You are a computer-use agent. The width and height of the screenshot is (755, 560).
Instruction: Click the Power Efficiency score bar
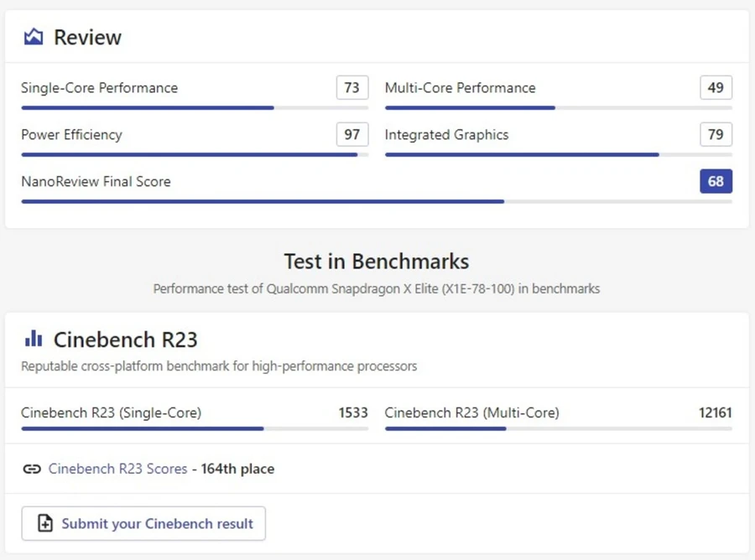click(x=195, y=155)
